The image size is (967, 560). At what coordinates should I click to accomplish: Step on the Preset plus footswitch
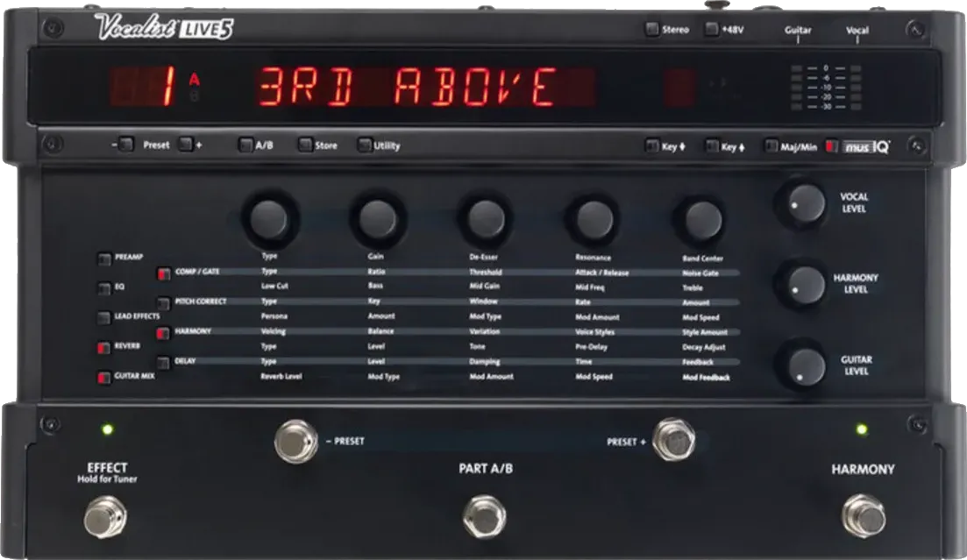(673, 440)
